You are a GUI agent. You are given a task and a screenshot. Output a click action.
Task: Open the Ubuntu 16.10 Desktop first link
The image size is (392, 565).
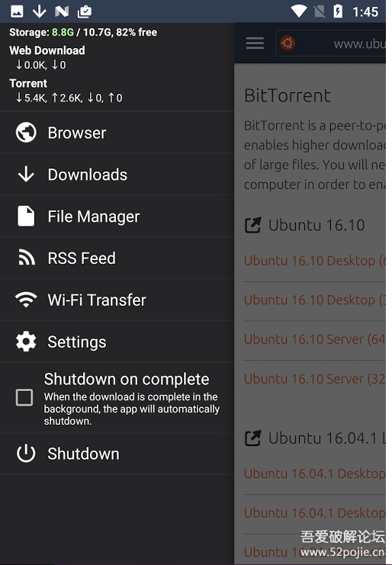click(314, 261)
